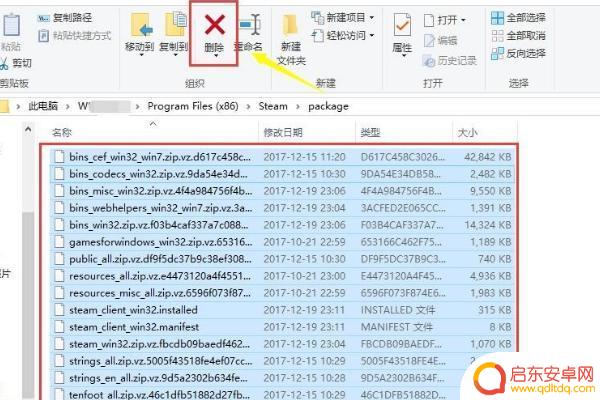Image resolution: width=600 pixels, height=400 pixels.
Task: Click the navigation pane scrollbar thumb
Action: click(28, 304)
